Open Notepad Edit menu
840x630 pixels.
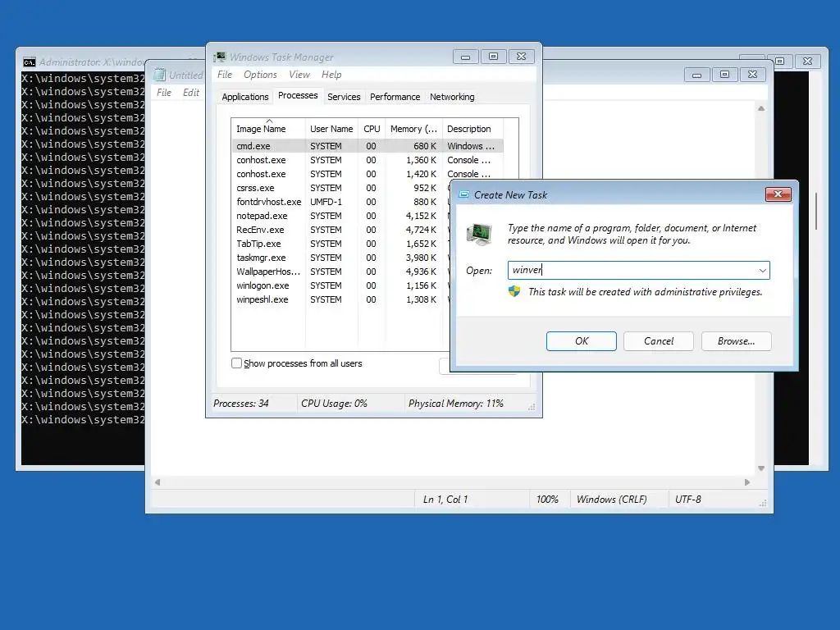[190, 93]
